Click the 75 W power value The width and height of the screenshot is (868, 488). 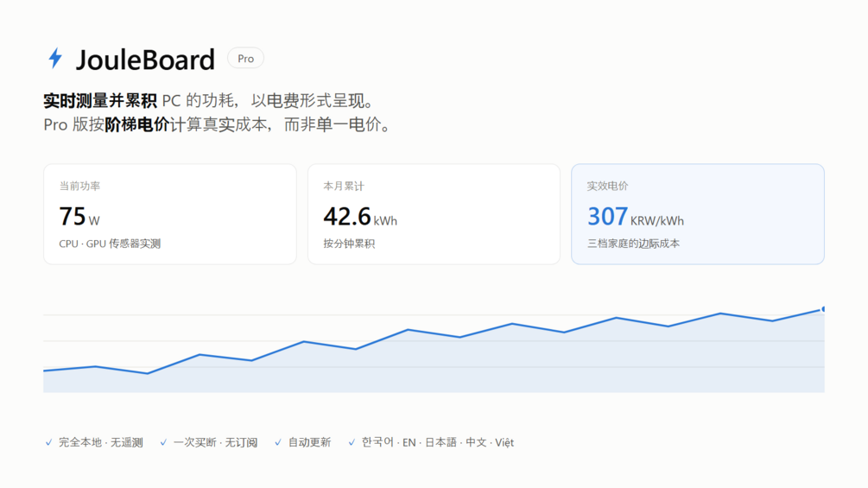point(79,216)
